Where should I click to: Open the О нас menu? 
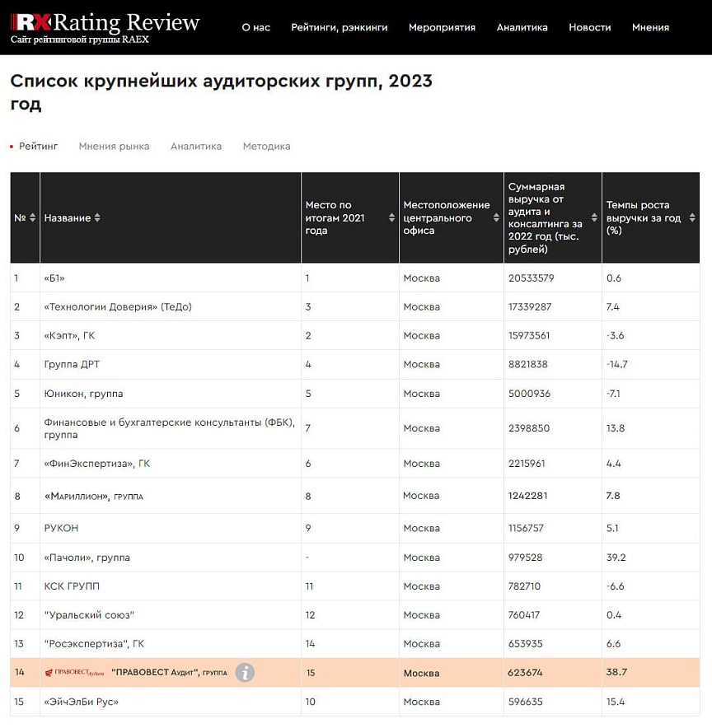pos(255,27)
